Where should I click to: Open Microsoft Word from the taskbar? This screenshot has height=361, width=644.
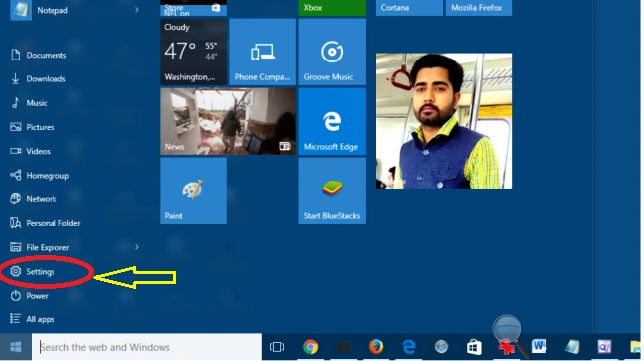[x=539, y=347]
